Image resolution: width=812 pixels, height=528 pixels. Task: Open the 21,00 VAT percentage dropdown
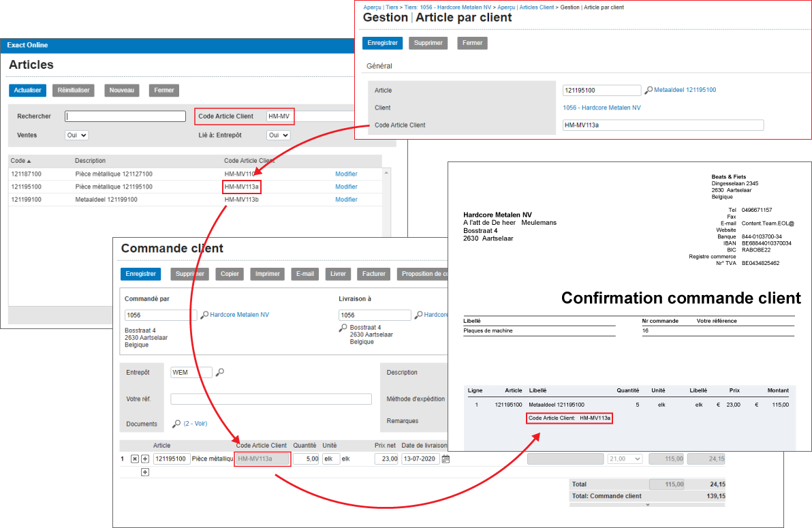625,459
